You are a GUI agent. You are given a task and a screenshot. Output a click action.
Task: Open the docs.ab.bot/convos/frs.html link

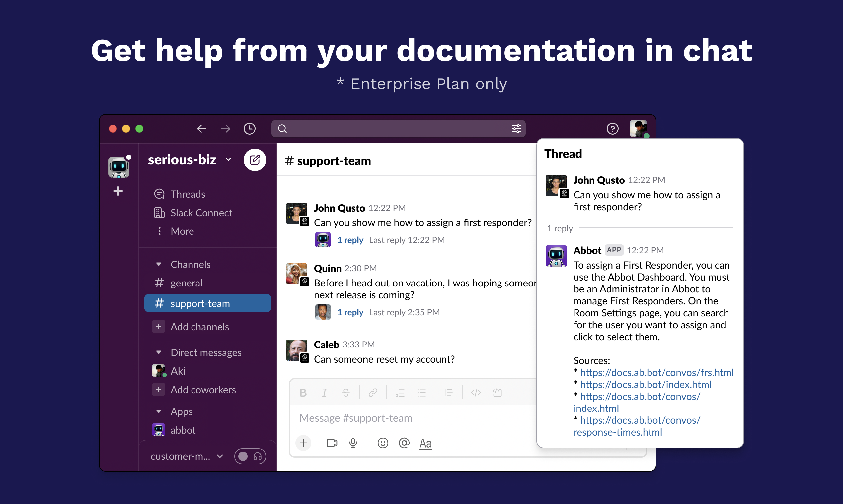click(656, 373)
